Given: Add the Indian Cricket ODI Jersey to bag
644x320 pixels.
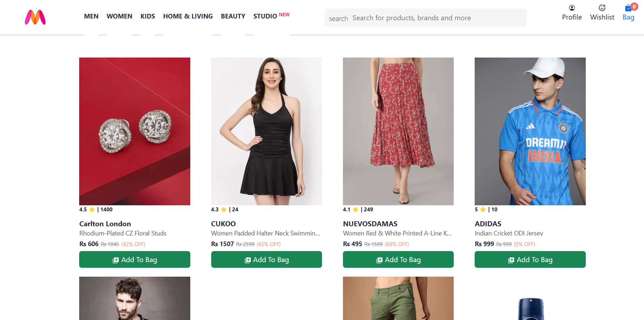Looking at the screenshot, I should tap(530, 259).
